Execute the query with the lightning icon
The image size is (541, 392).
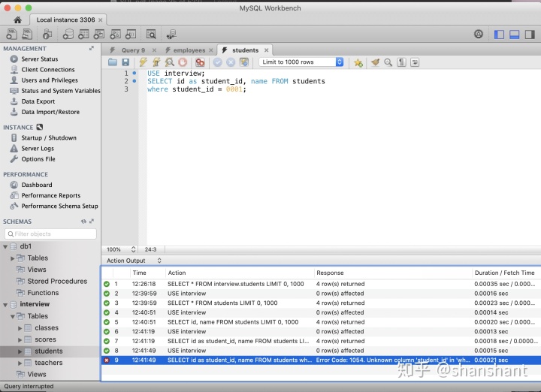click(x=143, y=62)
